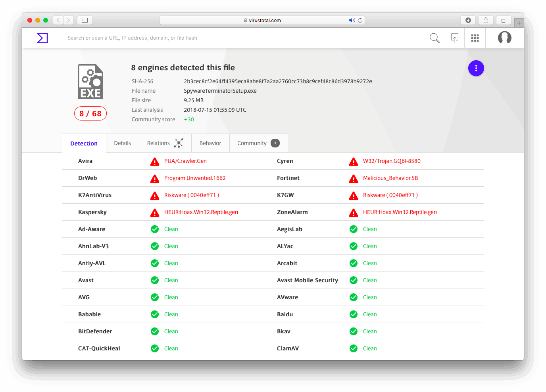The height and width of the screenshot is (392, 546).
Task: Click the Program.Unwanted.1662 result
Action: pyautogui.click(x=195, y=178)
